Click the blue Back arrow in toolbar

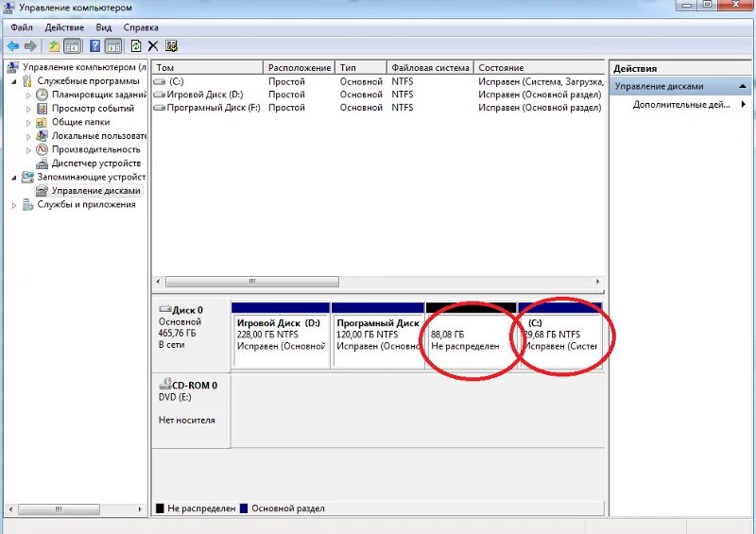click(x=13, y=46)
